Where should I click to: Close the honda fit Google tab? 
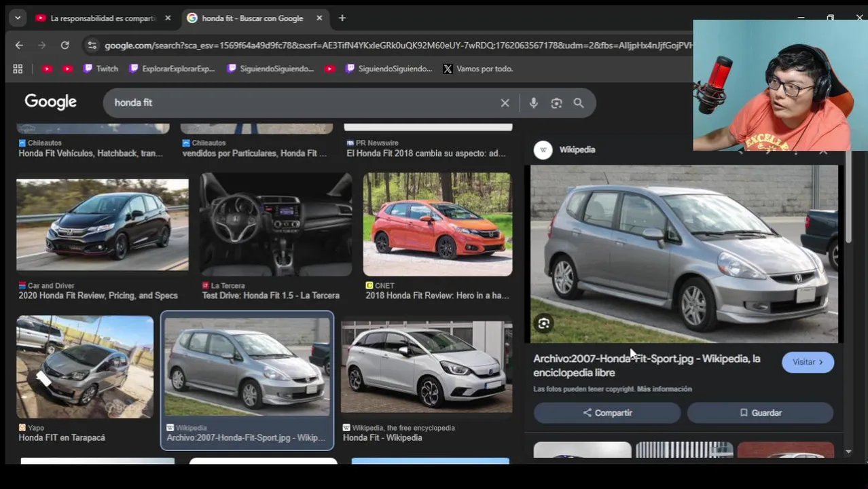[319, 18]
